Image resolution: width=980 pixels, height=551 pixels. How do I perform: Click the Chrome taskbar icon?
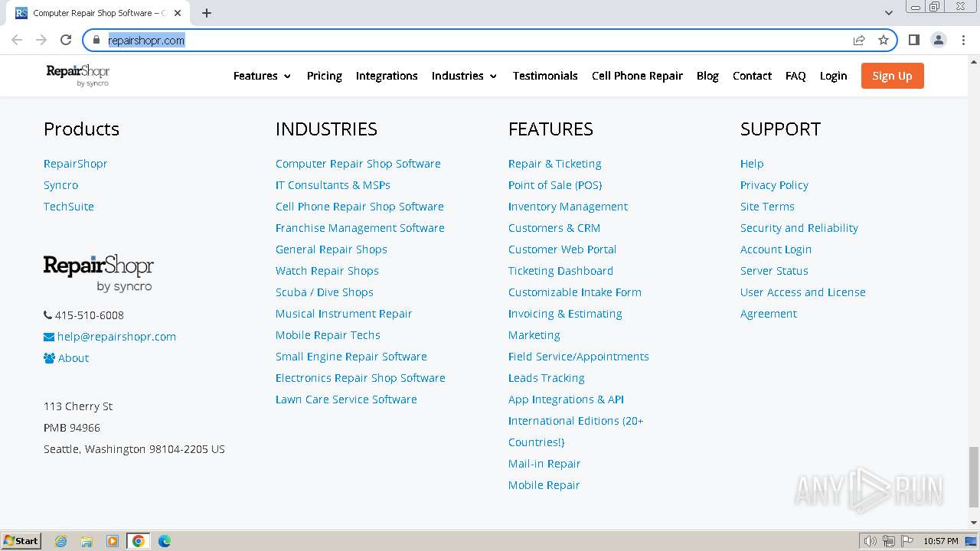click(139, 541)
